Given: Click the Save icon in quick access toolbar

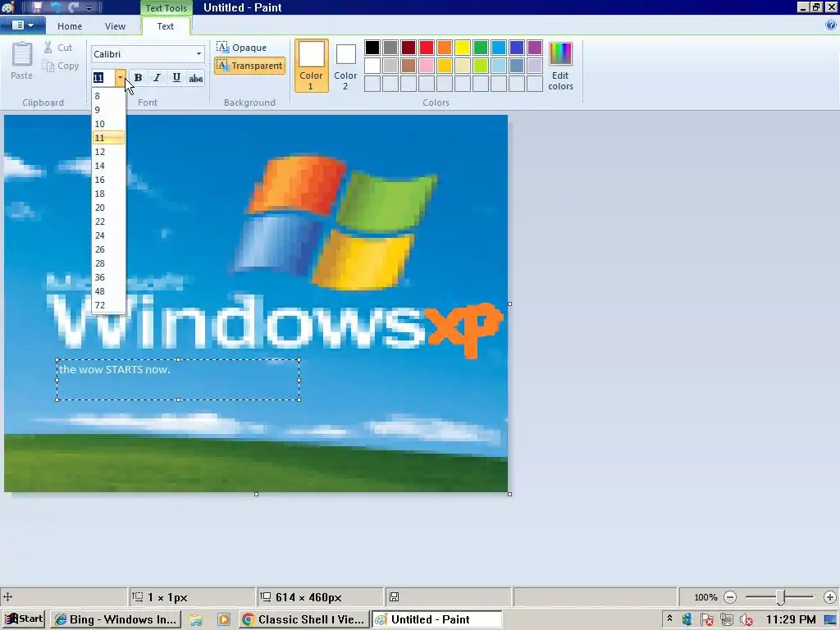Looking at the screenshot, I should point(36,7).
